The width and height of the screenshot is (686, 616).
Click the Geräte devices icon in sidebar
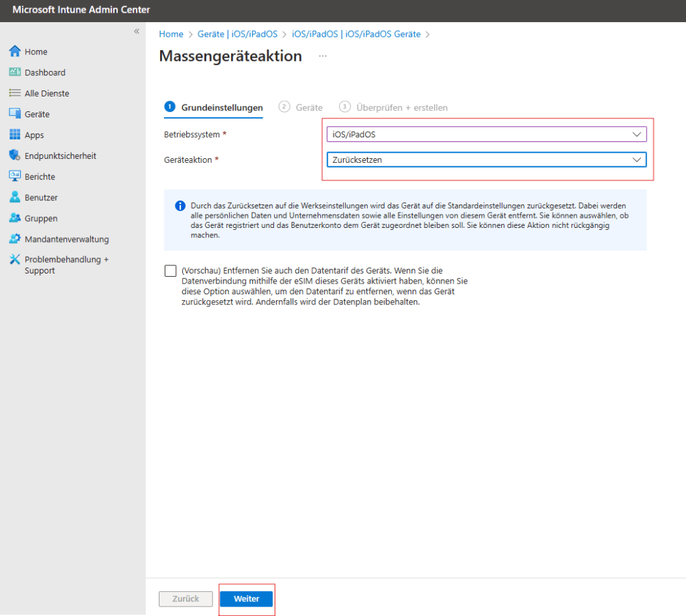[x=15, y=114]
